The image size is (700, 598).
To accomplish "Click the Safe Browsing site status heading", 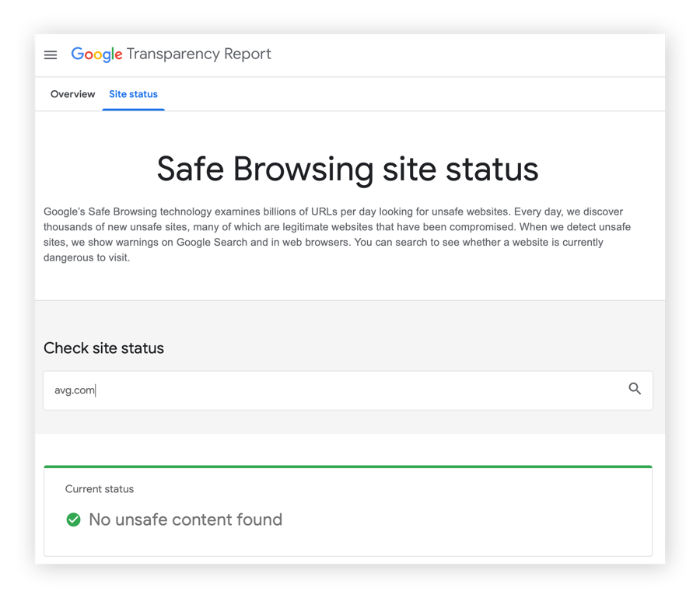I will pos(348,169).
